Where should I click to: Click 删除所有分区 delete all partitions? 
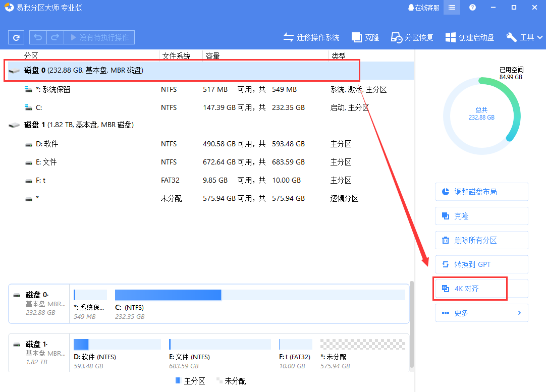pyautogui.click(x=481, y=240)
